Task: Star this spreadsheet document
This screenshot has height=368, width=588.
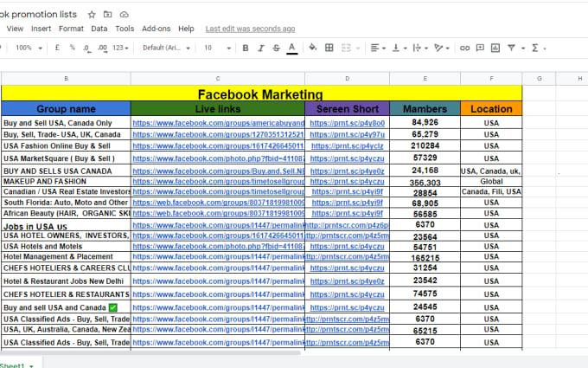Action: pyautogui.click(x=92, y=15)
